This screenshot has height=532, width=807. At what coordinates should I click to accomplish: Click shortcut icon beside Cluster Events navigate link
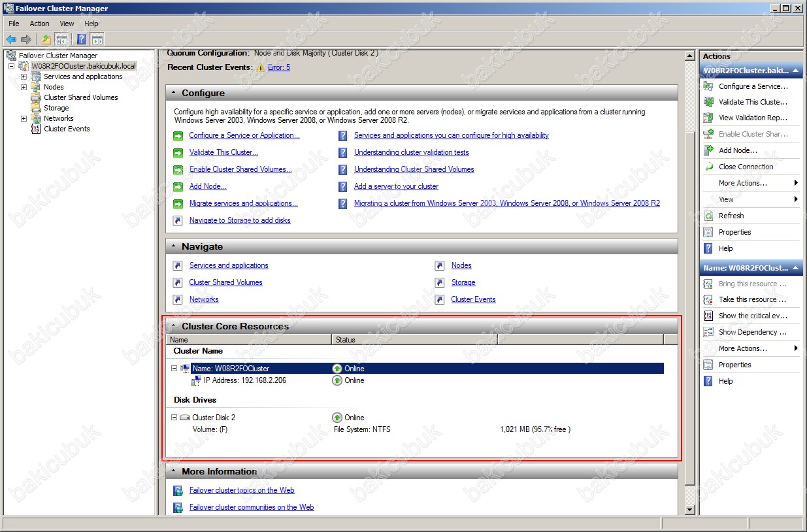click(x=440, y=300)
